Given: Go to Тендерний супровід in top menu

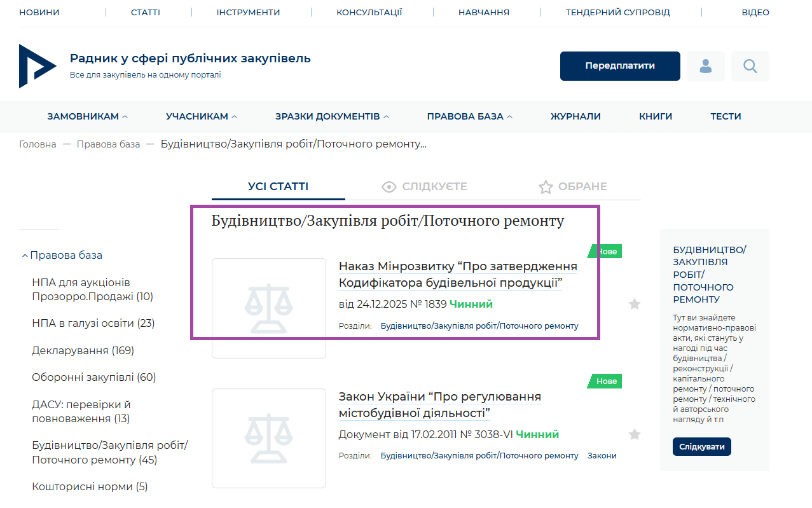Looking at the screenshot, I should tap(617, 13).
